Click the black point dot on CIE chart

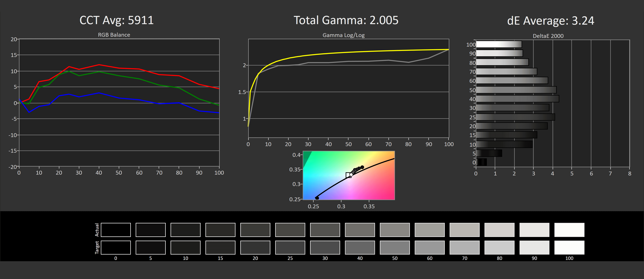(x=317, y=198)
